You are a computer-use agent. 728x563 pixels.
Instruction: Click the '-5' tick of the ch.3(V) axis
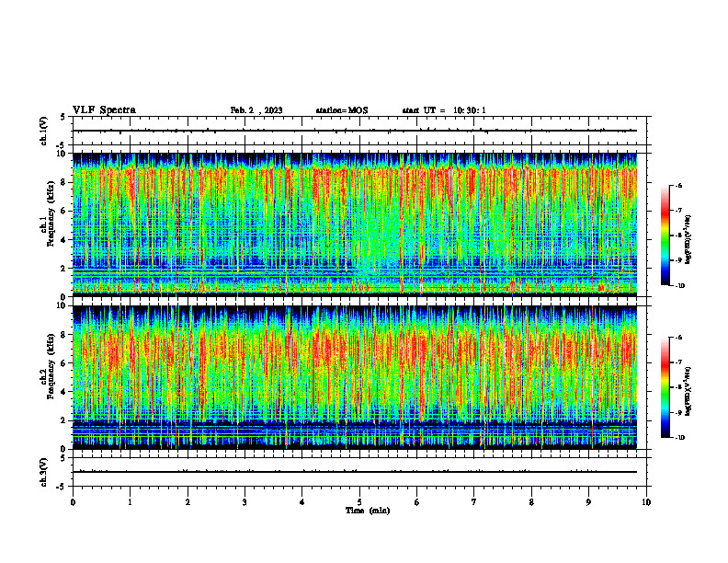pyautogui.click(x=62, y=487)
